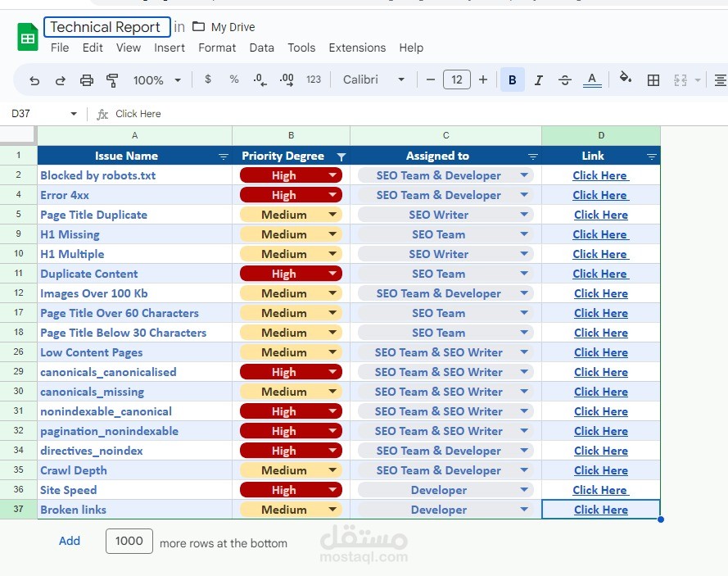The image size is (728, 576).
Task: Click the Add rows button
Action: click(69, 541)
